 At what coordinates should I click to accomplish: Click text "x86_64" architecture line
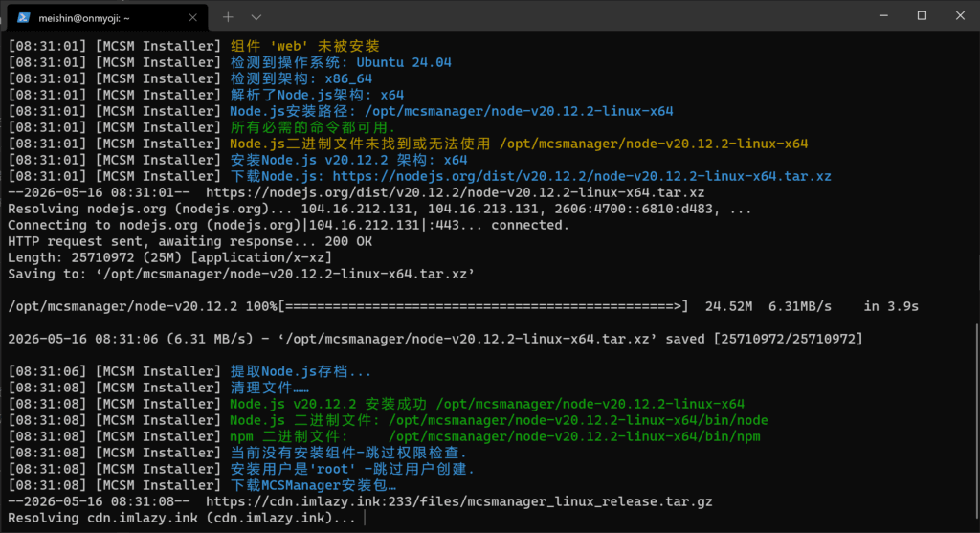348,78
